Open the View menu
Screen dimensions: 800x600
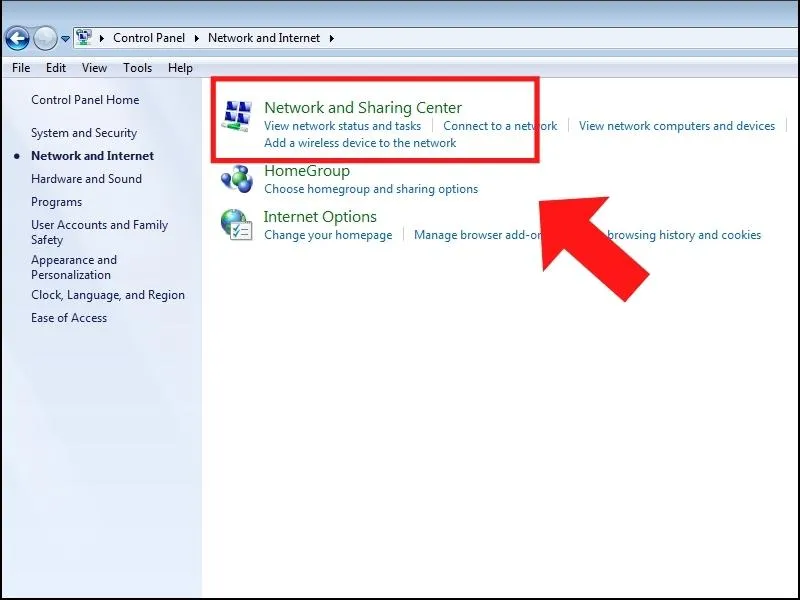coord(94,68)
